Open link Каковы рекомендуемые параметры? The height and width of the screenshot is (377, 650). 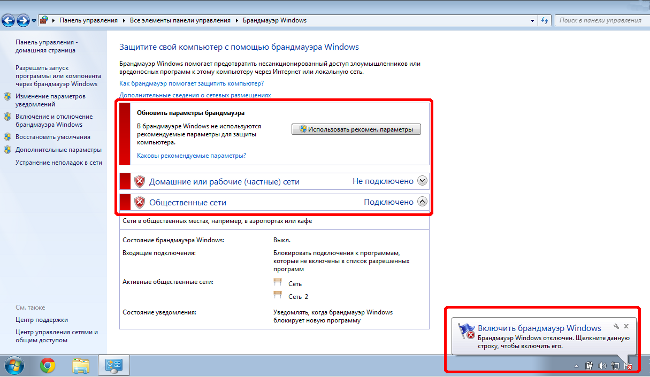point(191,156)
